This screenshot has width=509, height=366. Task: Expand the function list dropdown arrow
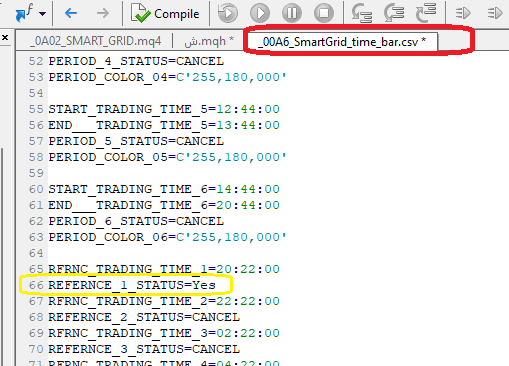point(42,14)
